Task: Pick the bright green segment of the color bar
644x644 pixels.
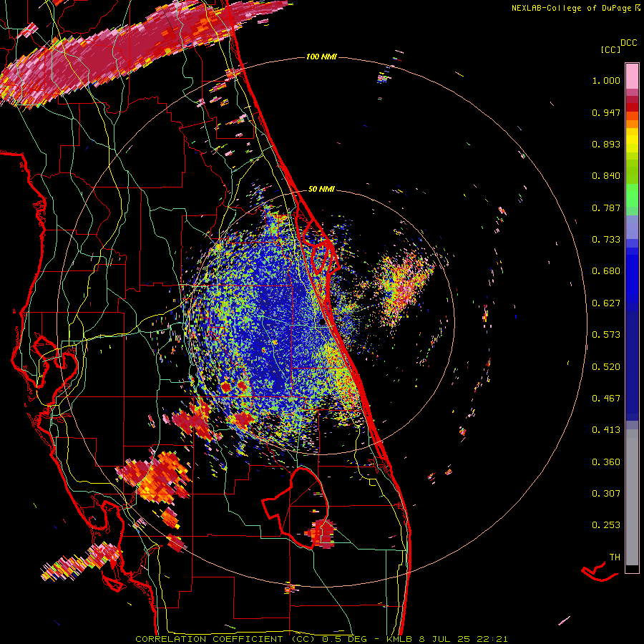Action: pos(632,195)
